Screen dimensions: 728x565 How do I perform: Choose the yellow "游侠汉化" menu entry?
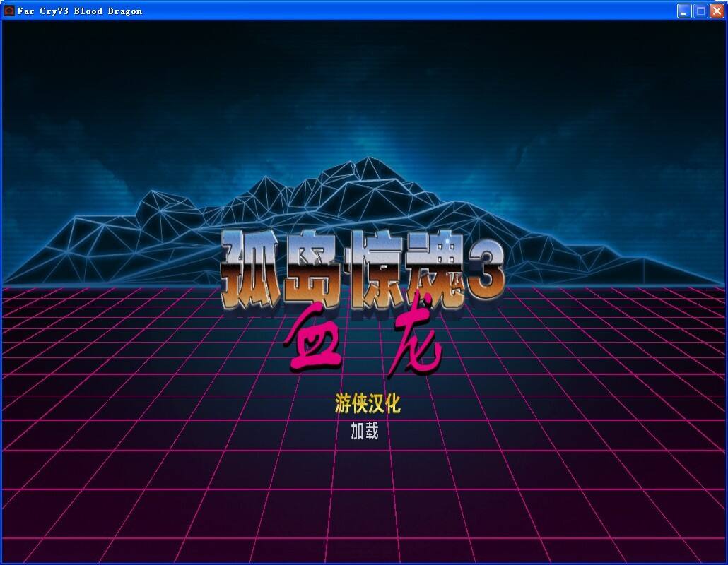[x=368, y=404]
